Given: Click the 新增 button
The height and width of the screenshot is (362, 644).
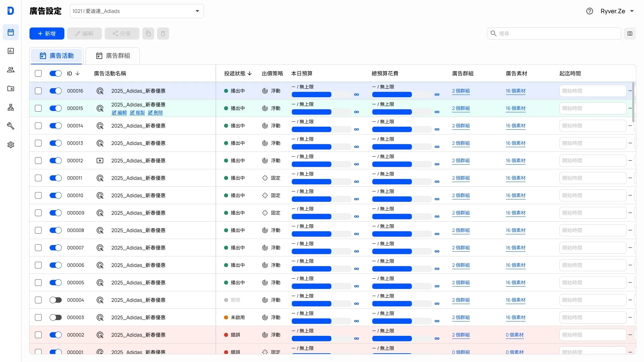Looking at the screenshot, I should click(x=47, y=34).
